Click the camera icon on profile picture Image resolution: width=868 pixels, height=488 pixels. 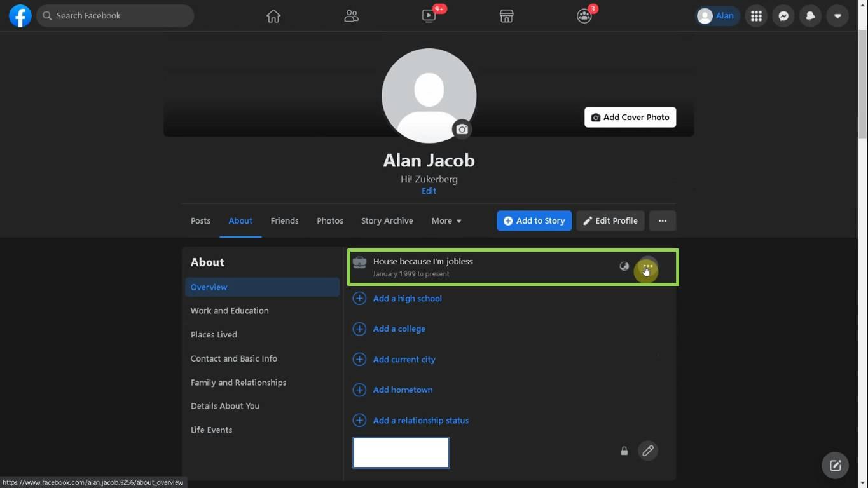462,129
